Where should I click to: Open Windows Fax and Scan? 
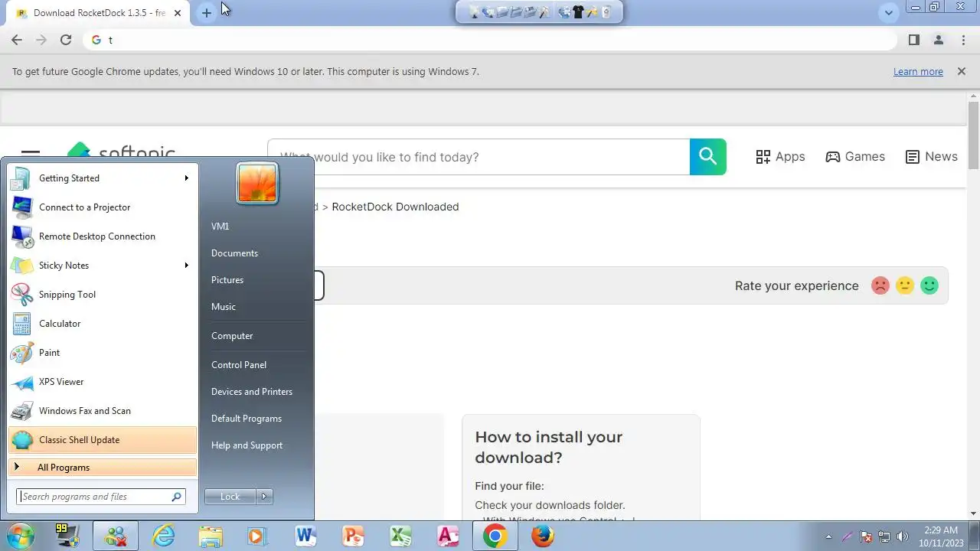101,411
